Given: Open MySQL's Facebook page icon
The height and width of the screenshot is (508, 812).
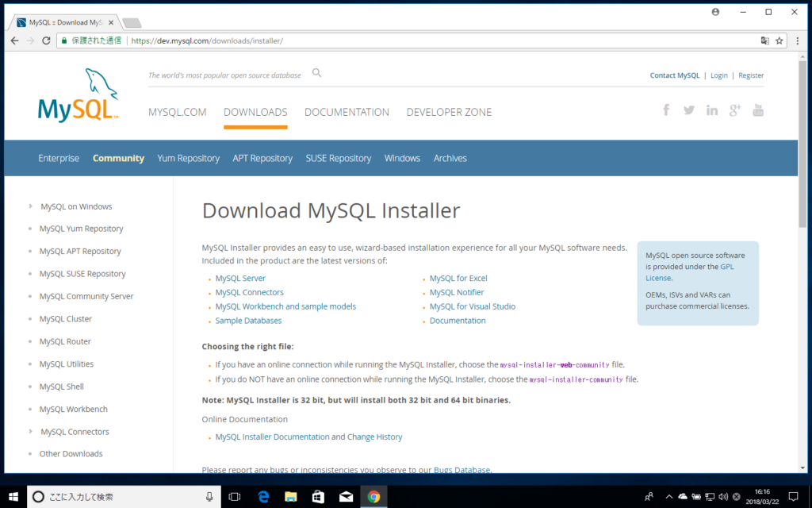Looking at the screenshot, I should pyautogui.click(x=666, y=110).
